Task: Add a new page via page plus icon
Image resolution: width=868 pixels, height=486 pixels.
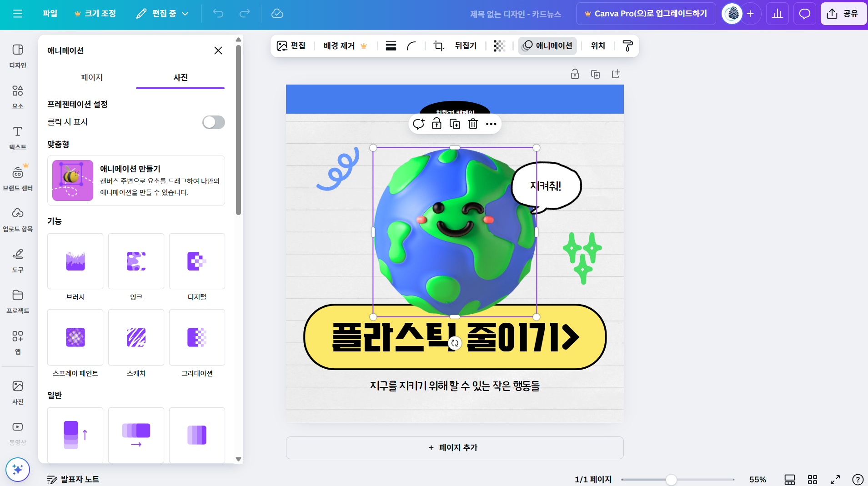Action: tap(616, 74)
